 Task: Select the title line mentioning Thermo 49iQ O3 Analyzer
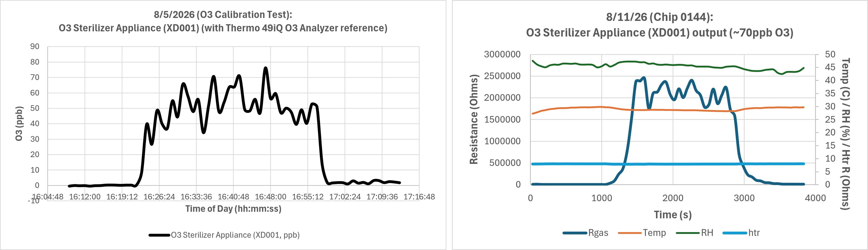coord(223,28)
